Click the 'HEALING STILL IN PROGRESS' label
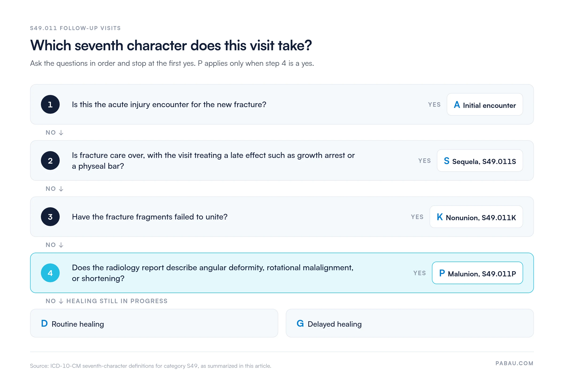 point(117,301)
